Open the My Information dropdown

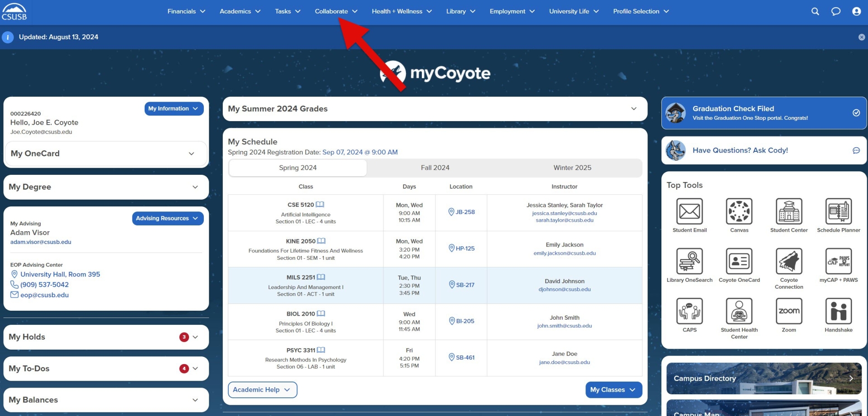click(174, 108)
